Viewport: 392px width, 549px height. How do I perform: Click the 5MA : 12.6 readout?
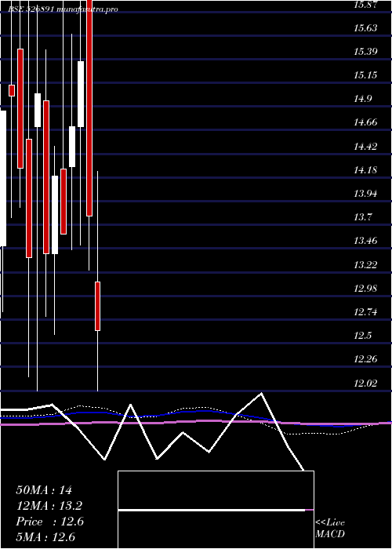click(x=45, y=537)
